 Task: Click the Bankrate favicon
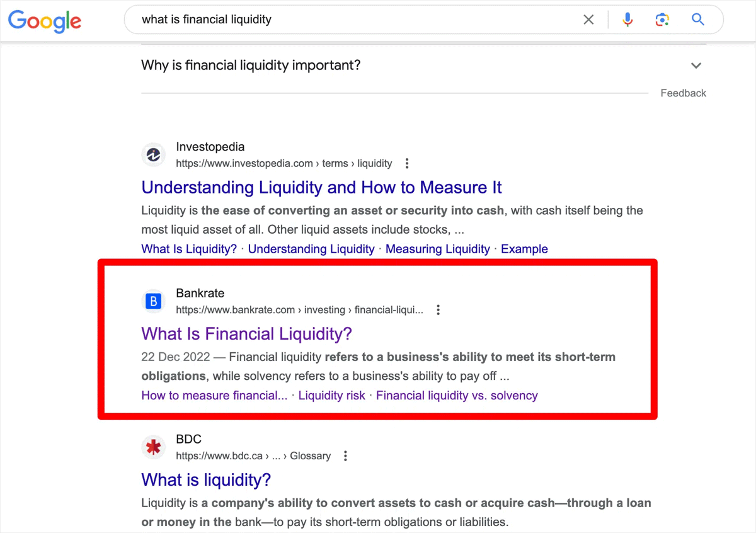tap(153, 301)
